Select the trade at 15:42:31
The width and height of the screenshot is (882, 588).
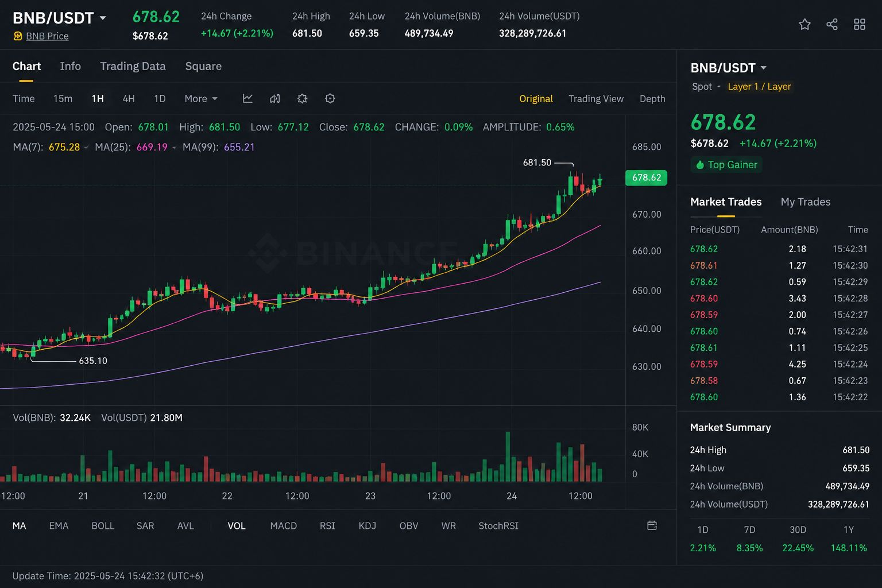coord(779,249)
